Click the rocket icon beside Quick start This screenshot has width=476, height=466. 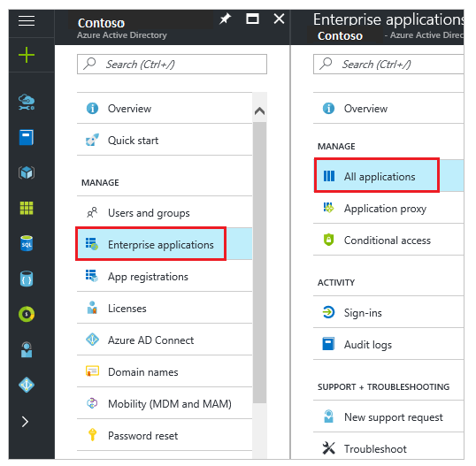(92, 140)
